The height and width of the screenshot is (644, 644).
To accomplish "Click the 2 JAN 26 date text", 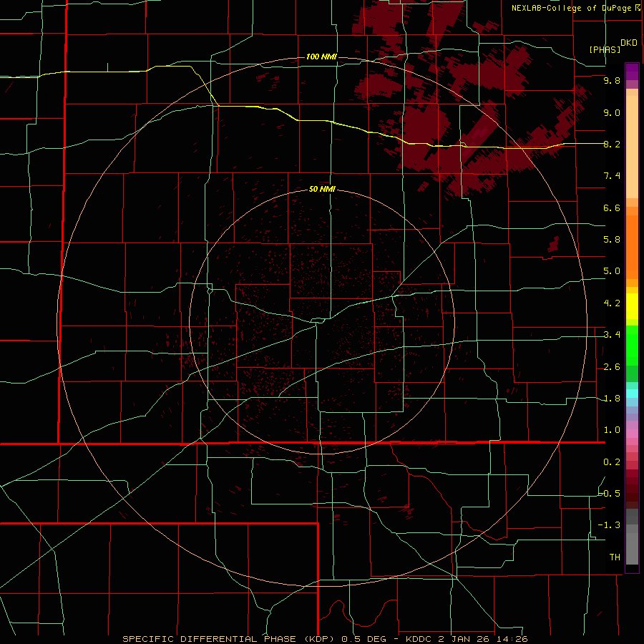I will pyautogui.click(x=466, y=639).
